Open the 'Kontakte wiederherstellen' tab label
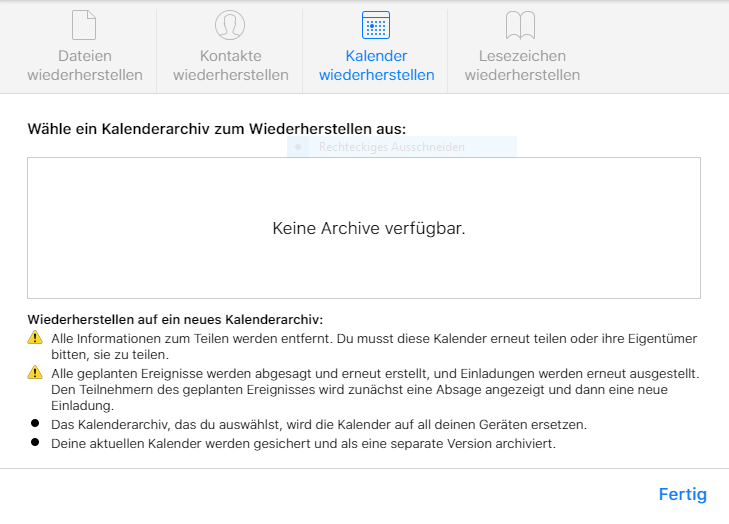Screen dimensions: 729x524 230,66
